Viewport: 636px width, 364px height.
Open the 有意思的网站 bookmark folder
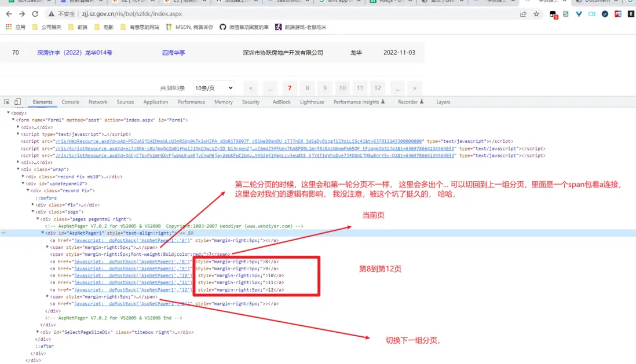pyautogui.click(x=140, y=27)
